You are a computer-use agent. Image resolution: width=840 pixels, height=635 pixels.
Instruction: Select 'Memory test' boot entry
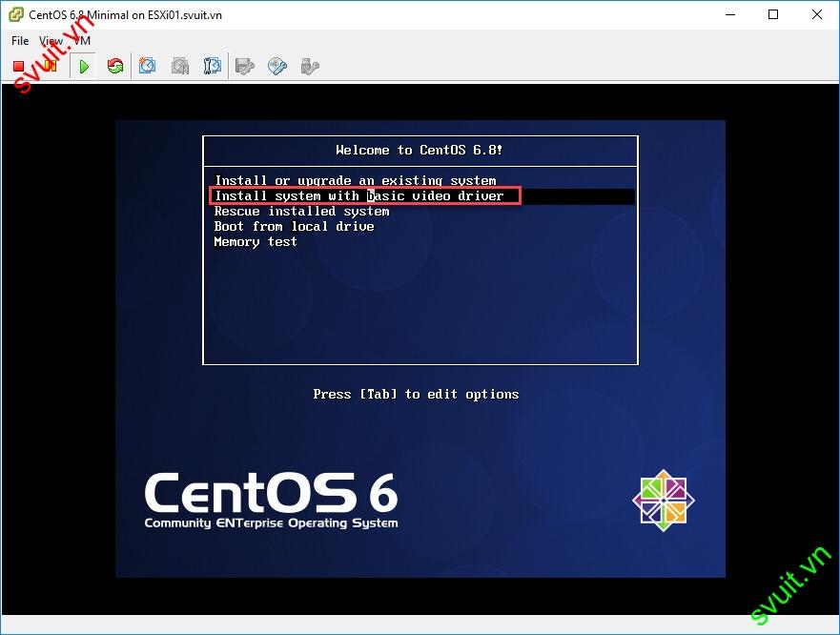[256, 241]
